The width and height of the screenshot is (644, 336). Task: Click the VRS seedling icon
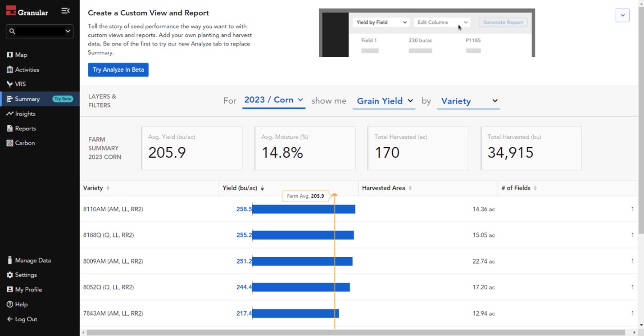(x=10, y=84)
